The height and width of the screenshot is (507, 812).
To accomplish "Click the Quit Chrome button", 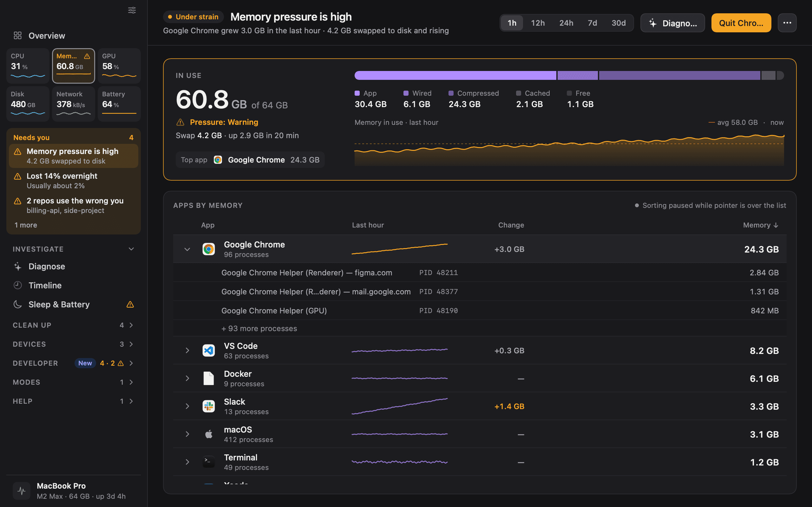I will click(x=741, y=23).
